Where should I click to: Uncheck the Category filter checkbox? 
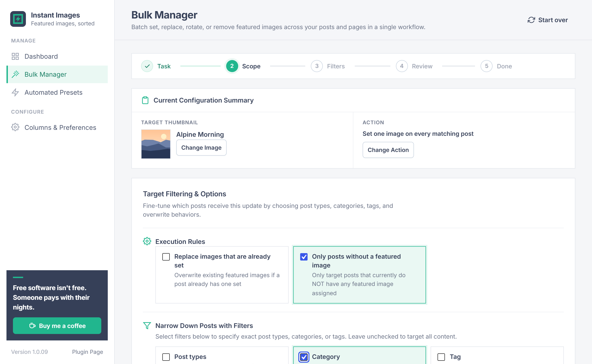[304, 357]
